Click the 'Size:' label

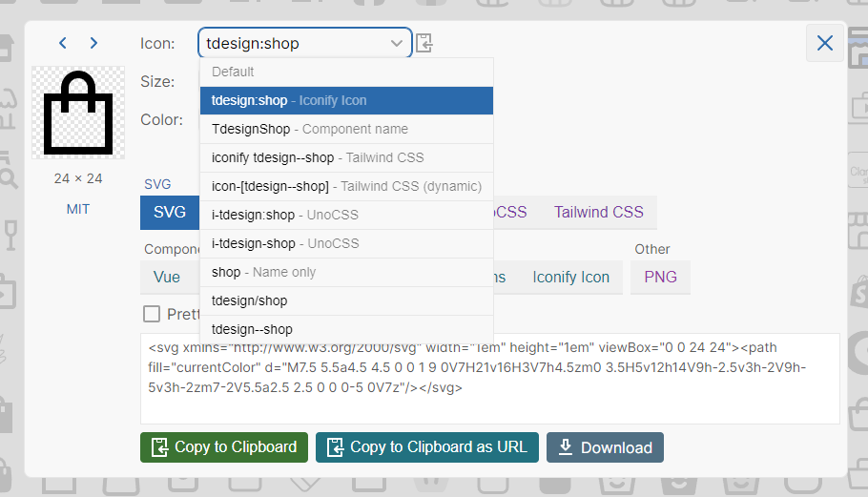[157, 81]
